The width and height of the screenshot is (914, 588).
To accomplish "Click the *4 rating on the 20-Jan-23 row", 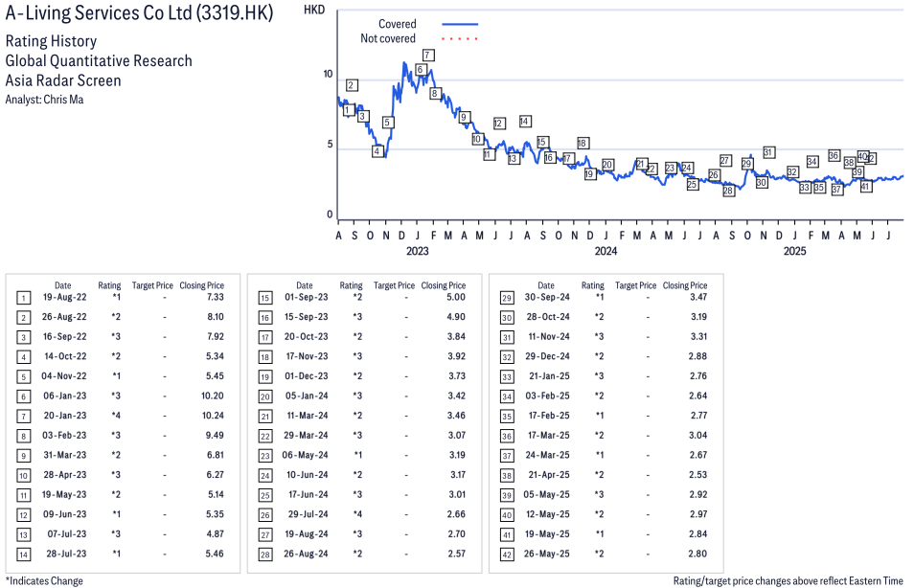I will click(116, 416).
